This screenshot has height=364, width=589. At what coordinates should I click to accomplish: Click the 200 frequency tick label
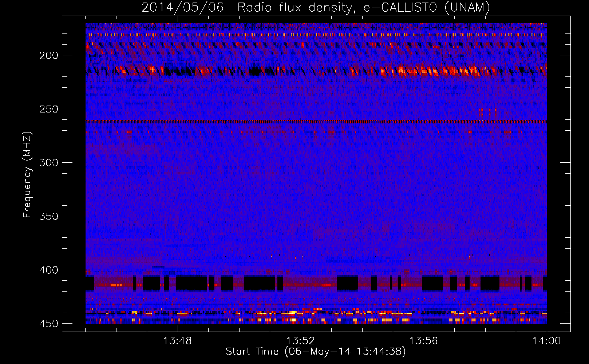click(49, 55)
